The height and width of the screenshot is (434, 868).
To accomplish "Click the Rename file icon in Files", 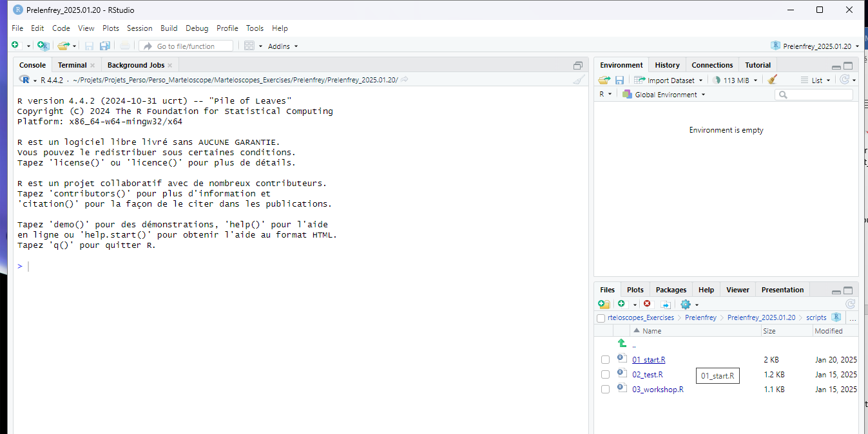I will pyautogui.click(x=666, y=305).
